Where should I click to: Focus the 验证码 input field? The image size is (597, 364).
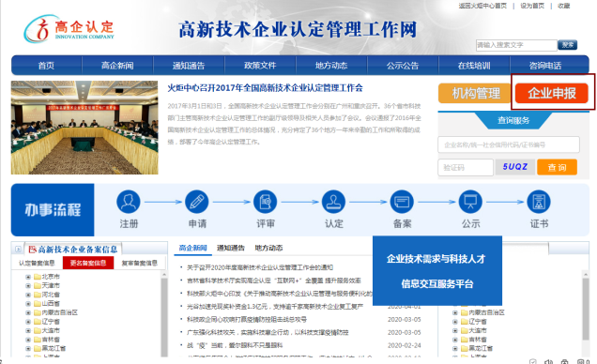point(466,167)
